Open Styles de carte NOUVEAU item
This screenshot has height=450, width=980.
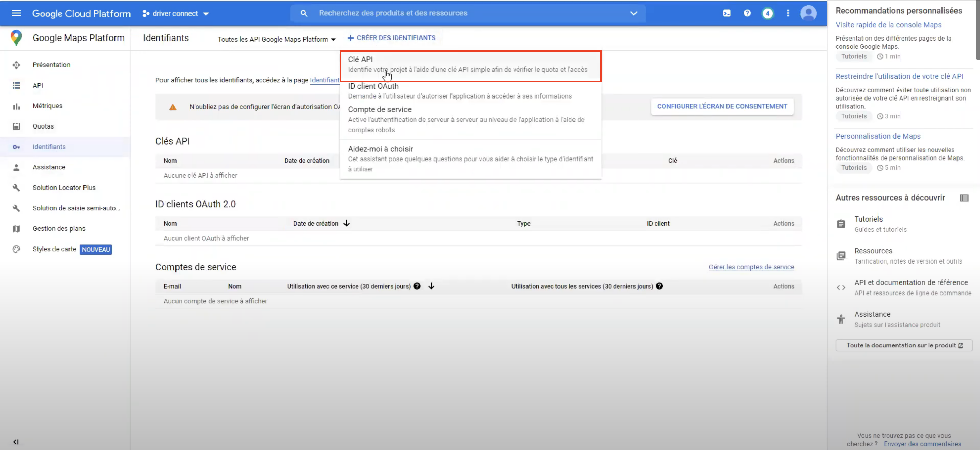72,249
